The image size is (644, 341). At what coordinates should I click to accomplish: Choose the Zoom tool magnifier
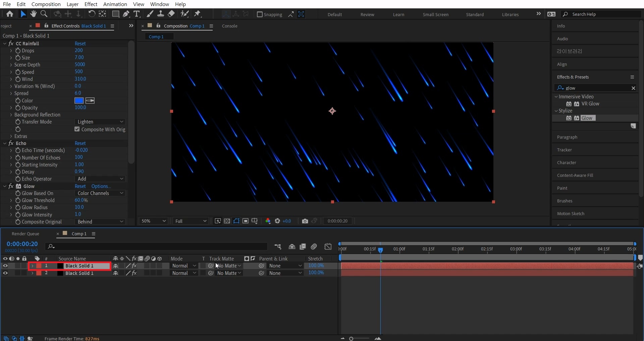click(44, 14)
